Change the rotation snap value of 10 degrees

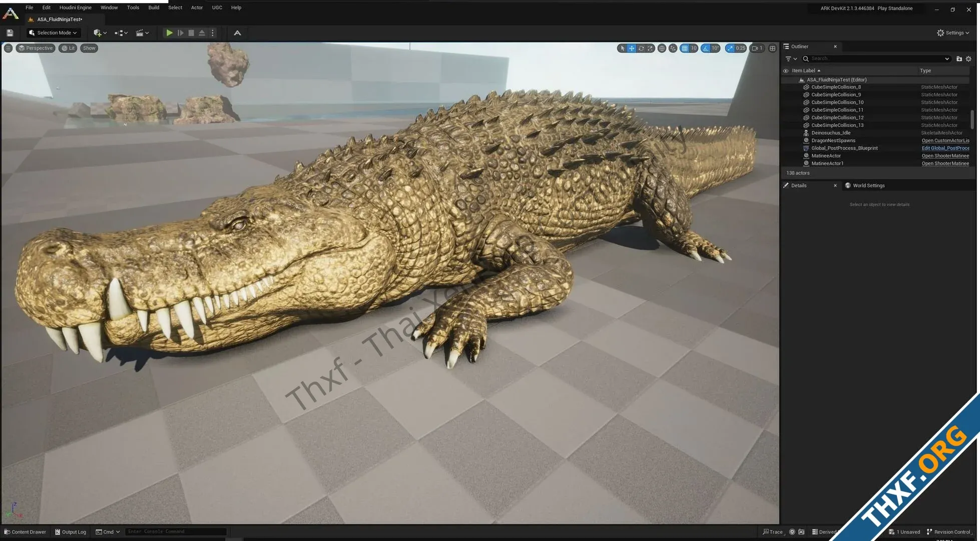(715, 48)
